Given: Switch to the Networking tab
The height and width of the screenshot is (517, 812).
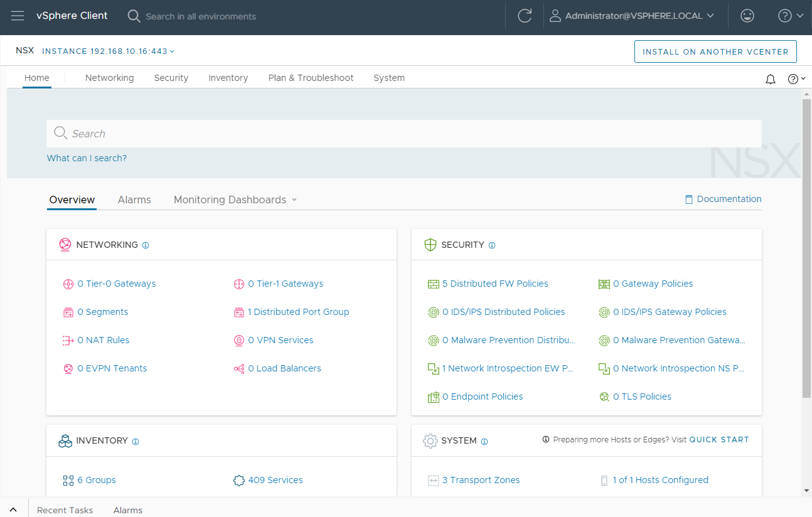Looking at the screenshot, I should click(x=109, y=78).
